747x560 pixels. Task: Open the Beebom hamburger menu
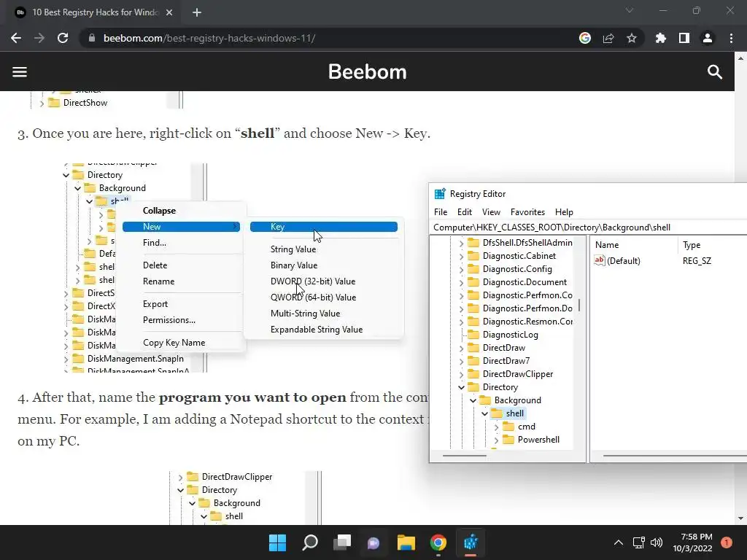pos(20,72)
